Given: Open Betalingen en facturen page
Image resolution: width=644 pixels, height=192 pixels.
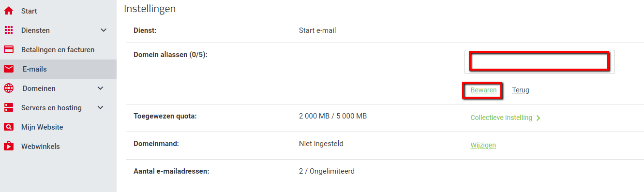Looking at the screenshot, I should 58,49.
